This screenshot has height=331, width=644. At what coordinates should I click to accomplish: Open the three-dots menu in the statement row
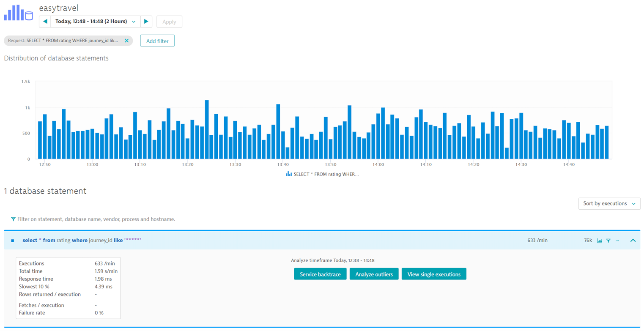coord(617,241)
